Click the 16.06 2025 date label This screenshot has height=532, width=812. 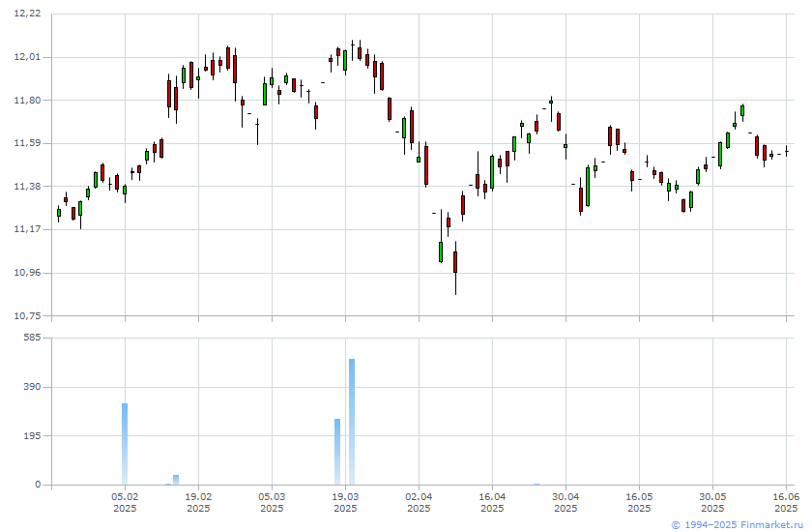pos(786,502)
